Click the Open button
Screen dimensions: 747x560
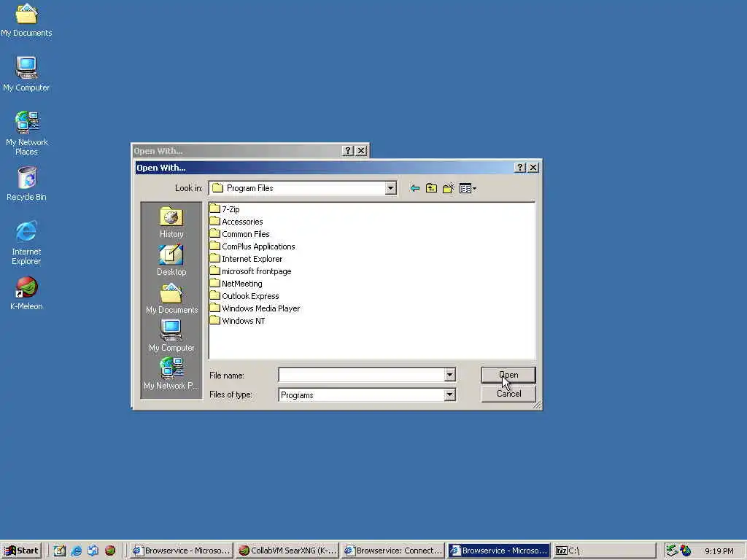pos(508,375)
